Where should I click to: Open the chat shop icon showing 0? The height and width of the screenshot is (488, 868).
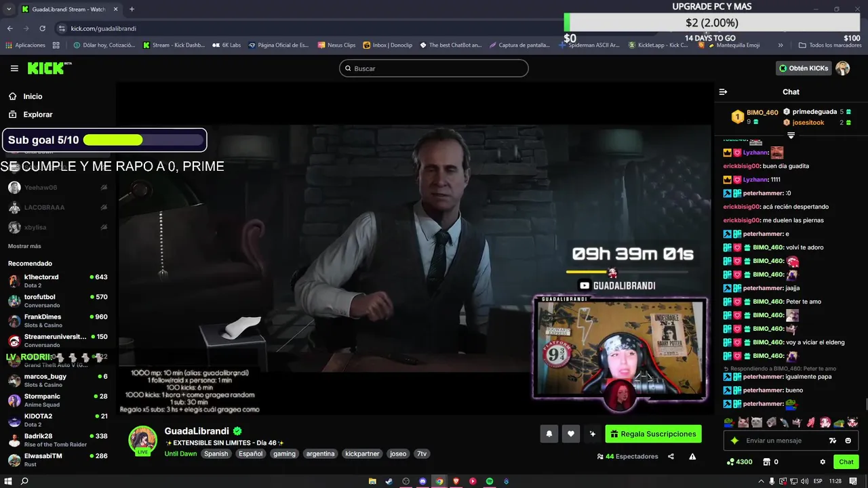pos(771,462)
